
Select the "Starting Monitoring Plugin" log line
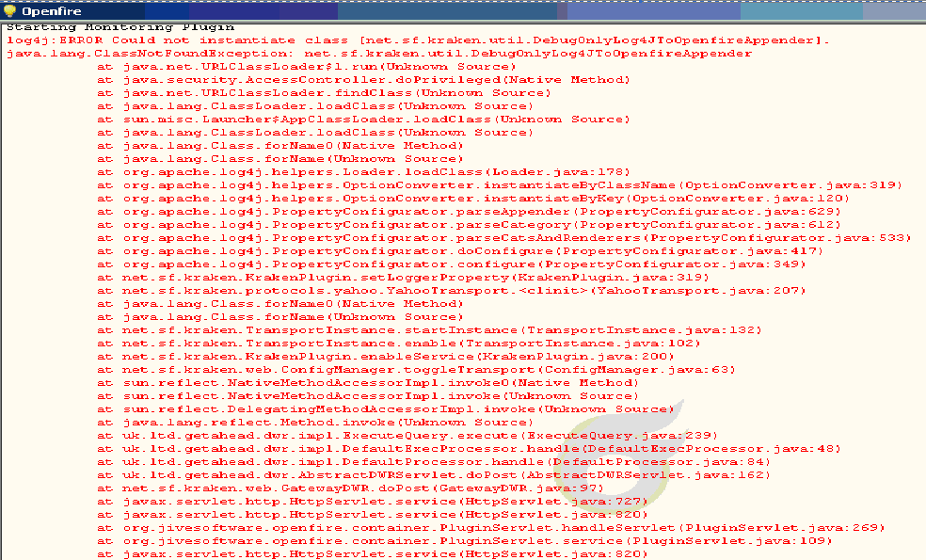coord(120,27)
